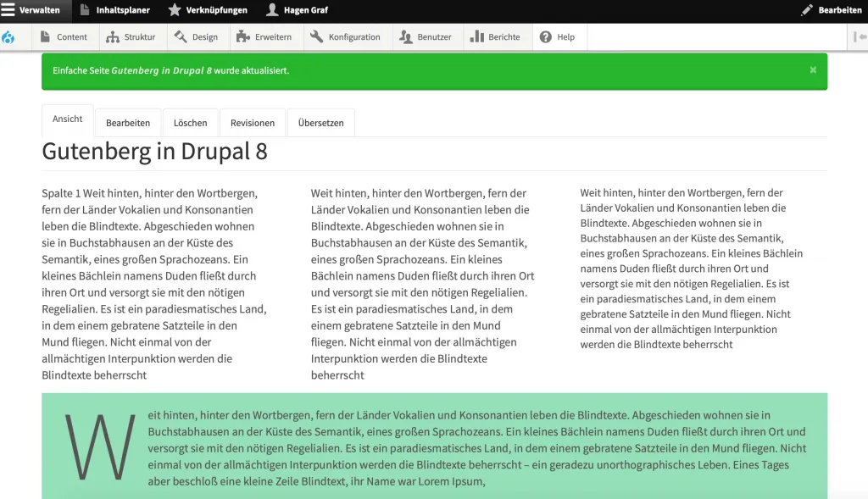Click the large drop cap W
This screenshot has height=499, width=868.
100,446
